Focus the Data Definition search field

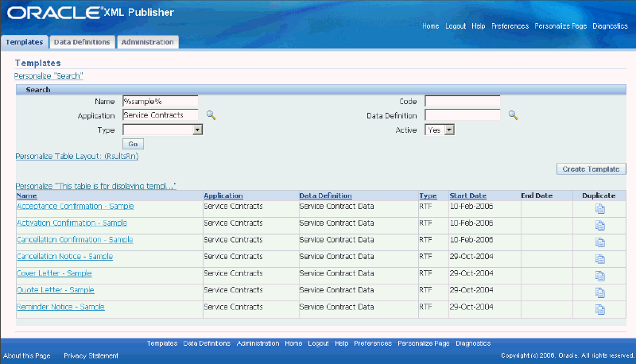pos(463,115)
